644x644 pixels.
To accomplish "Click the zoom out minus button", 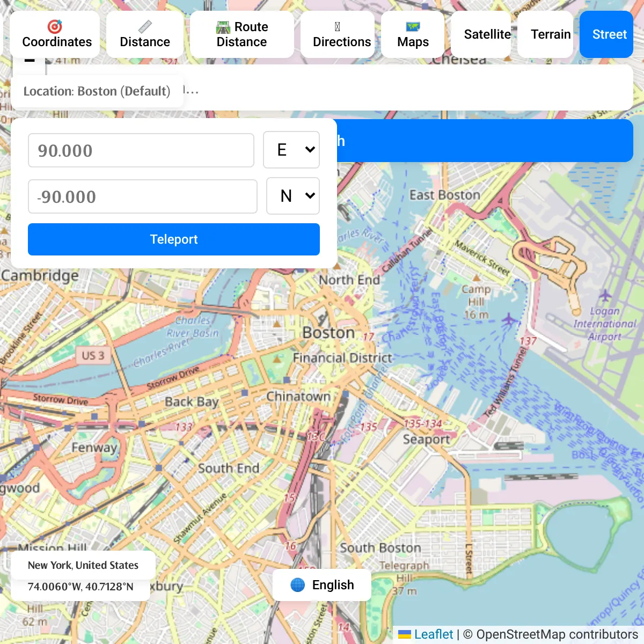I will (30, 61).
